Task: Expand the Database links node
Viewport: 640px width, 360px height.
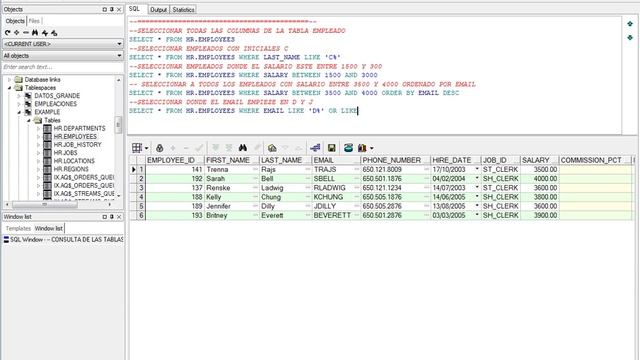Action: tap(9, 80)
